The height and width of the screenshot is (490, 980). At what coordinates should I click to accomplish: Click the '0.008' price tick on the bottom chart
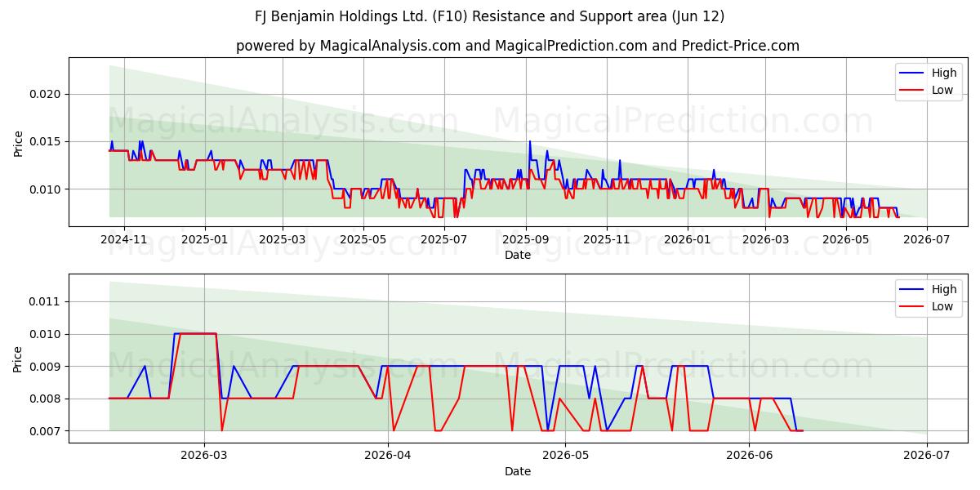46,399
